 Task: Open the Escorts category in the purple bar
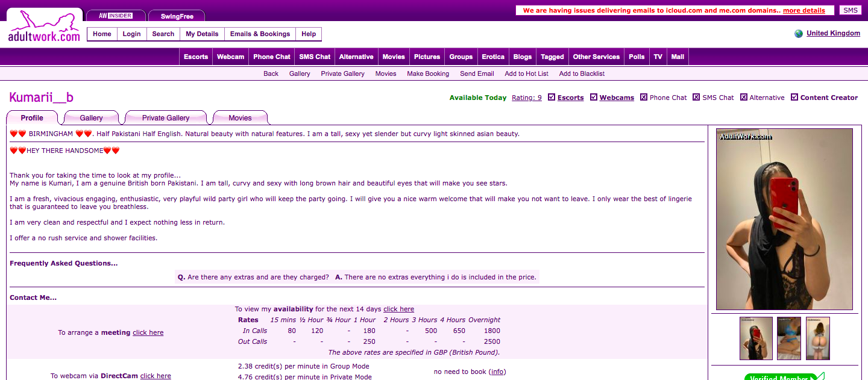(196, 57)
